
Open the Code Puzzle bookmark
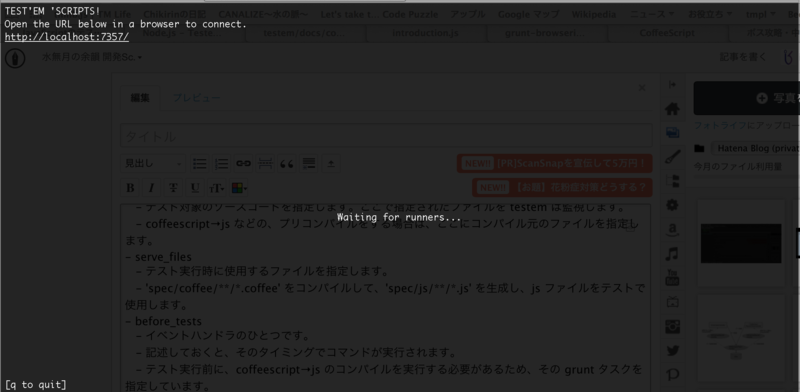pos(410,14)
